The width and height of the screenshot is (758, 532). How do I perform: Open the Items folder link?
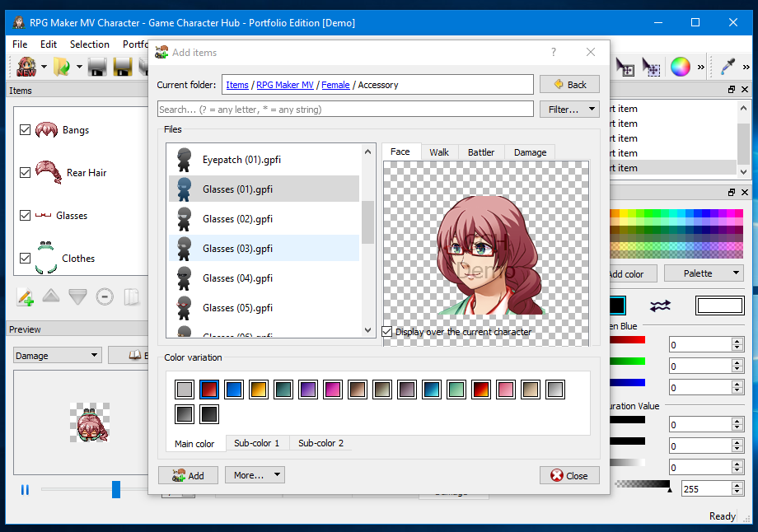coord(237,85)
